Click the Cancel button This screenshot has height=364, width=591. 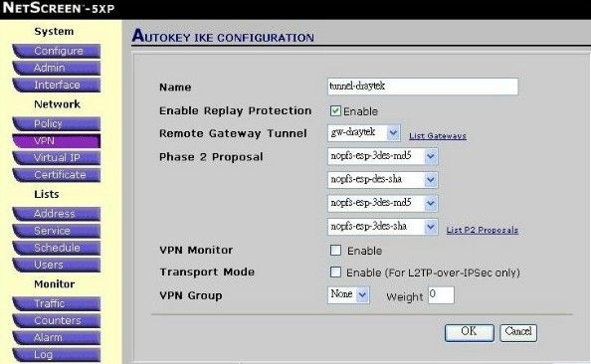tap(518, 333)
